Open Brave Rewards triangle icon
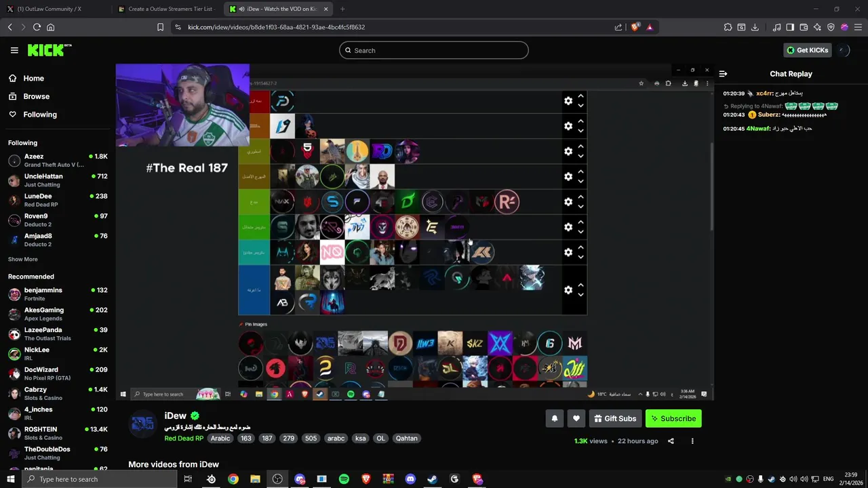Screen dimensions: 868x488 click(x=650, y=27)
